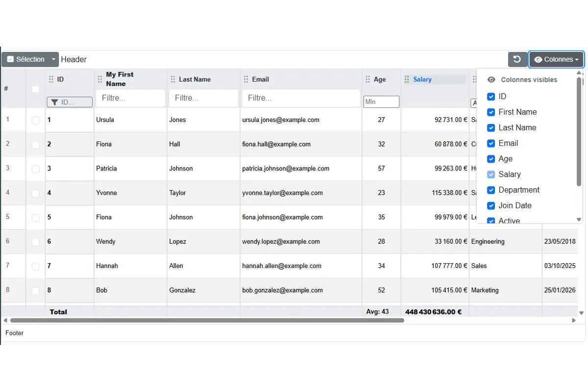Toggle the First Name column visibility checkbox
The width and height of the screenshot is (588, 392).
coord(491,112)
